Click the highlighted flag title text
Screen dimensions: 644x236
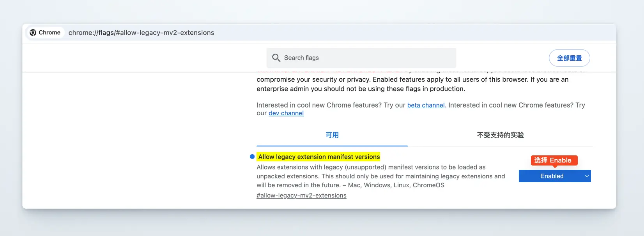coord(318,157)
